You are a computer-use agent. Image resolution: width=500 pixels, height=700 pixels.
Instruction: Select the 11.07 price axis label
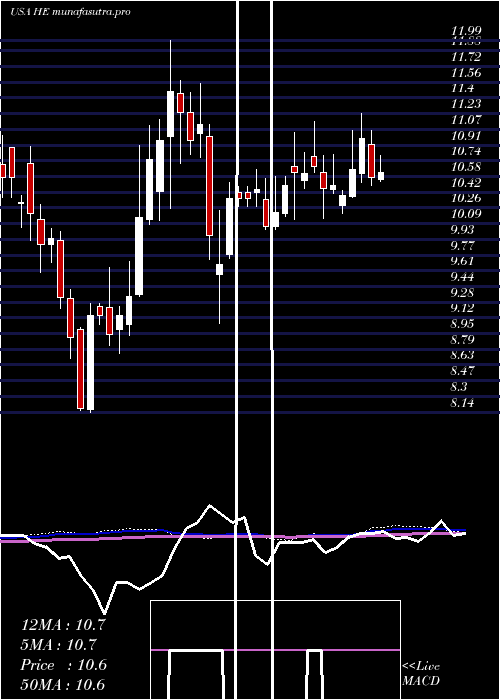point(466,120)
